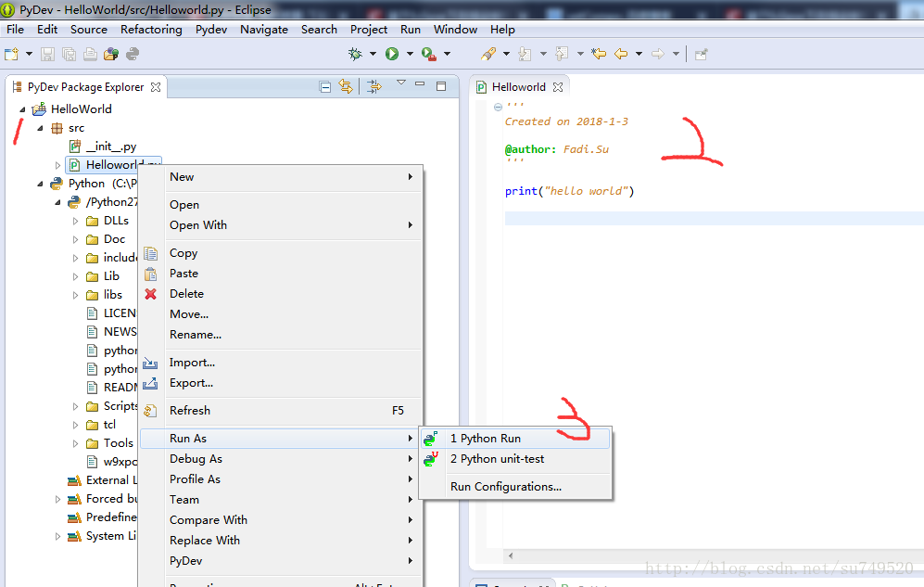Click the Last Edit Location icon
Screen dimensions: 924x587
tap(600, 54)
